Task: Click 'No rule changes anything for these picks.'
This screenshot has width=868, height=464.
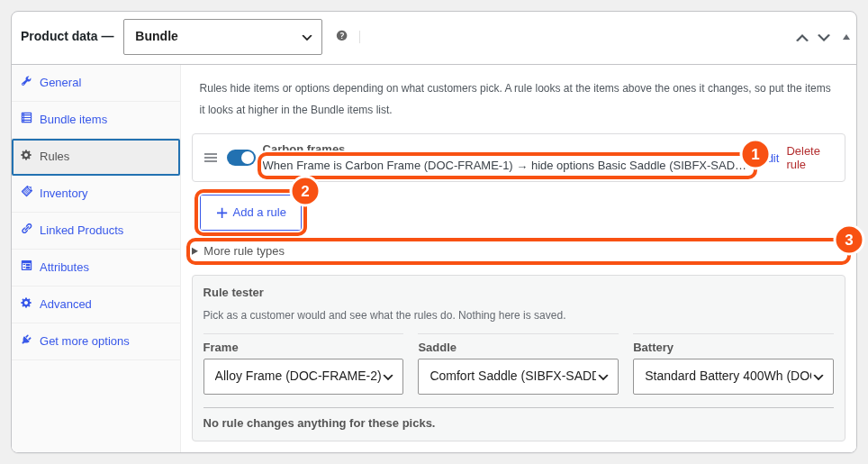Action: pos(319,423)
